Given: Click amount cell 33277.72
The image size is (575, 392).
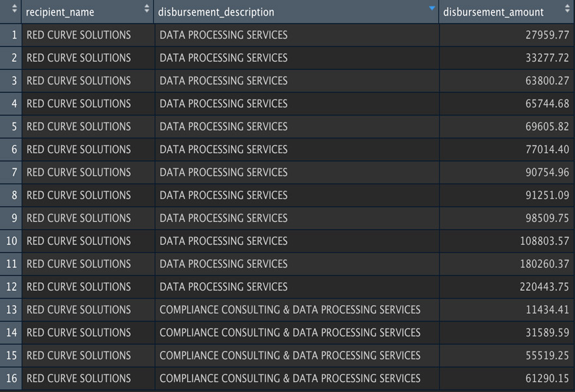Looking at the screenshot, I should (506, 58).
